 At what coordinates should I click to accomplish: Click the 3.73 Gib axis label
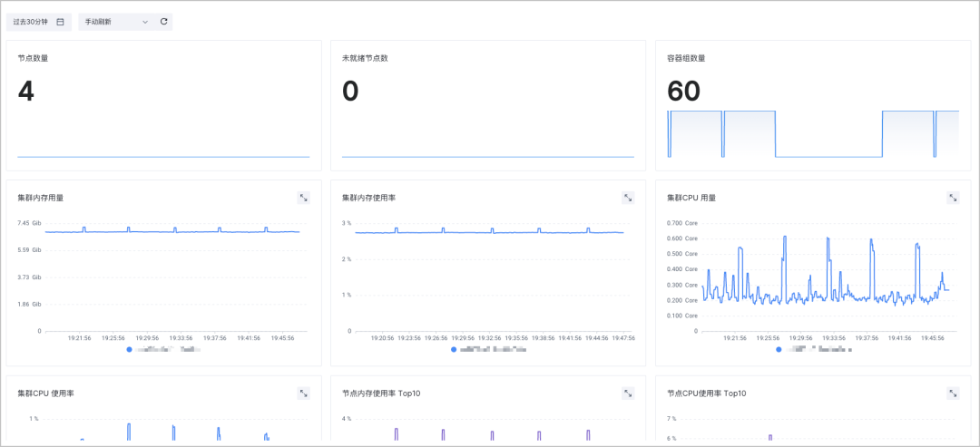click(29, 277)
